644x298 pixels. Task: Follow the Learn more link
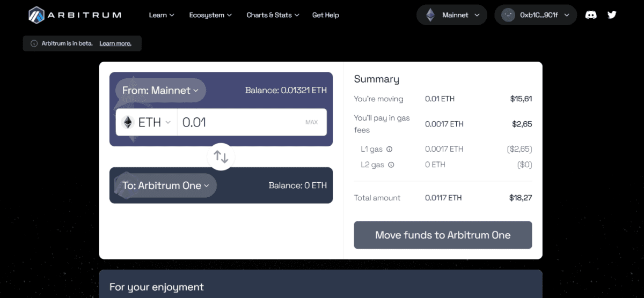click(115, 43)
